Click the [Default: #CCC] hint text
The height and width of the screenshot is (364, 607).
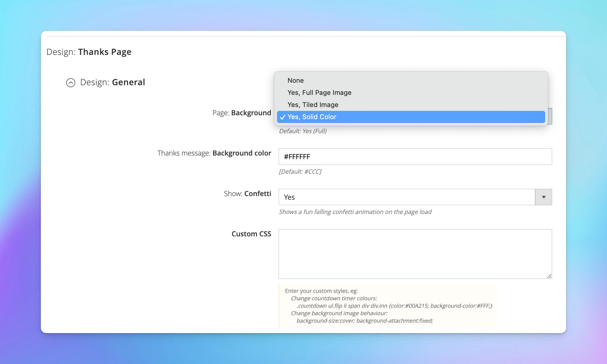(300, 172)
